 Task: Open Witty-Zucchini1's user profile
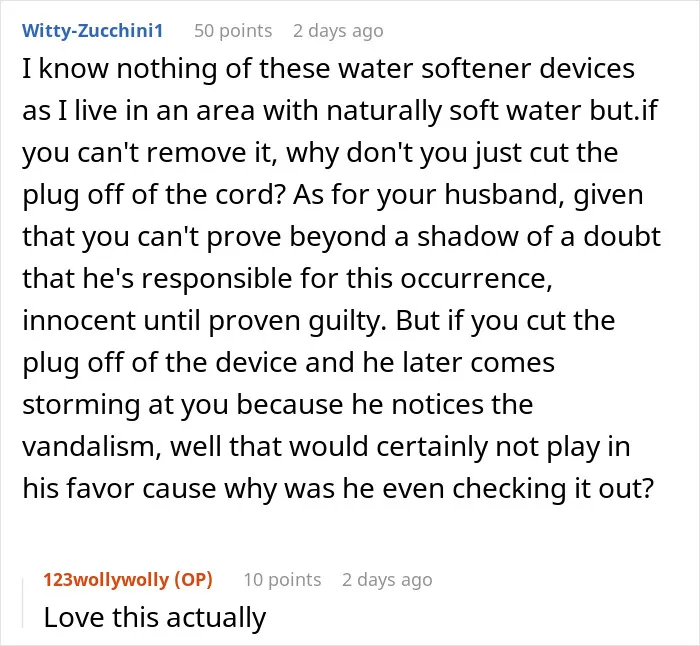coord(92,31)
